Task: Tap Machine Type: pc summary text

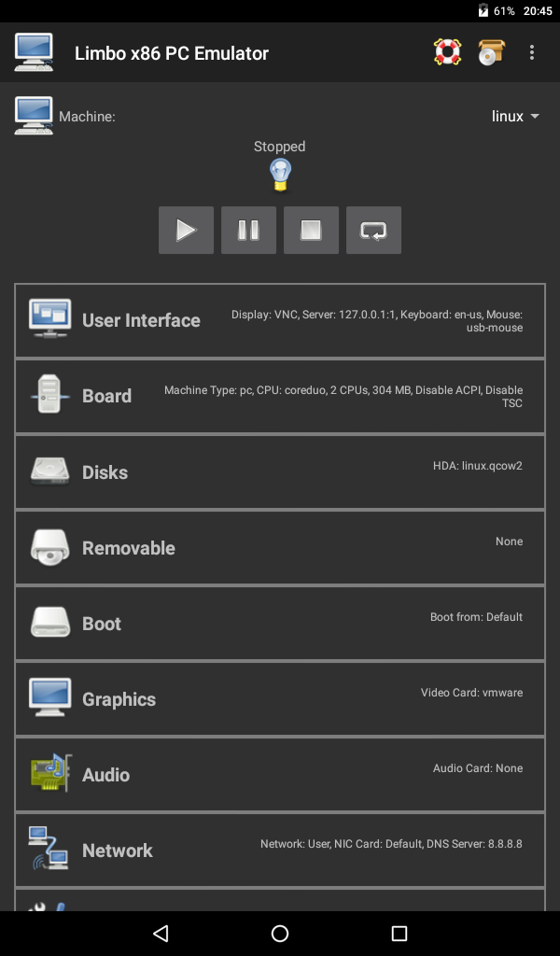Action: coord(343,396)
